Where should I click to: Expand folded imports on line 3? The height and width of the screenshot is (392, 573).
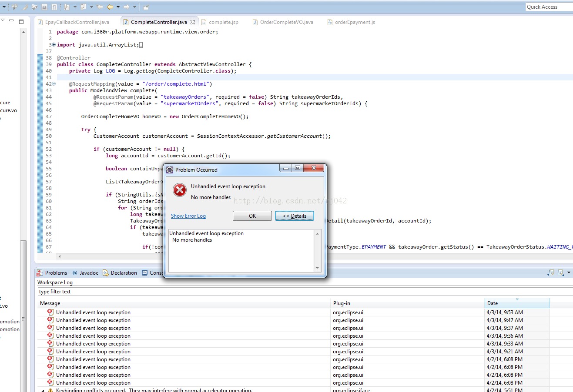coord(54,45)
